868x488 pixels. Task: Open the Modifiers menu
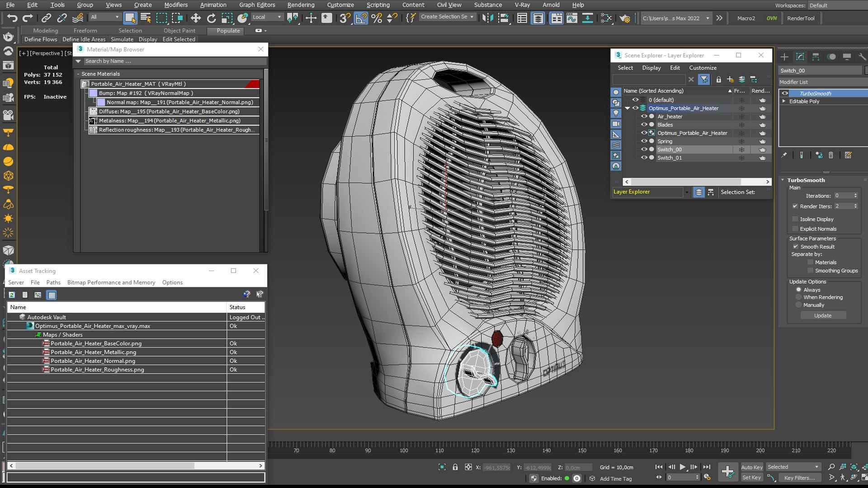176,5
